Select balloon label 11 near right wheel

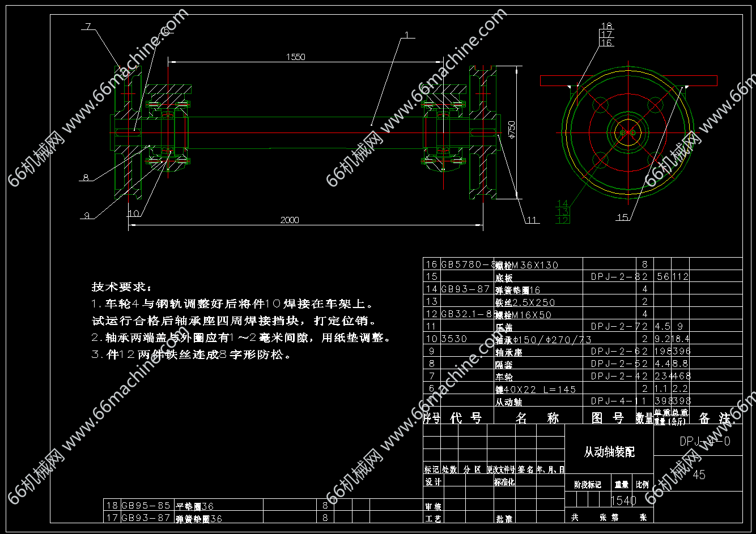coord(531,220)
